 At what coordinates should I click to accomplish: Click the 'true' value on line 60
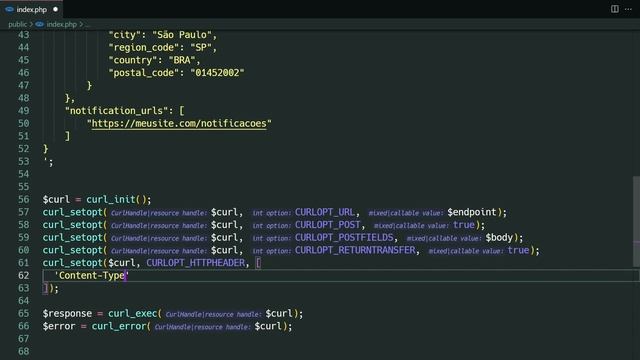tap(518, 250)
